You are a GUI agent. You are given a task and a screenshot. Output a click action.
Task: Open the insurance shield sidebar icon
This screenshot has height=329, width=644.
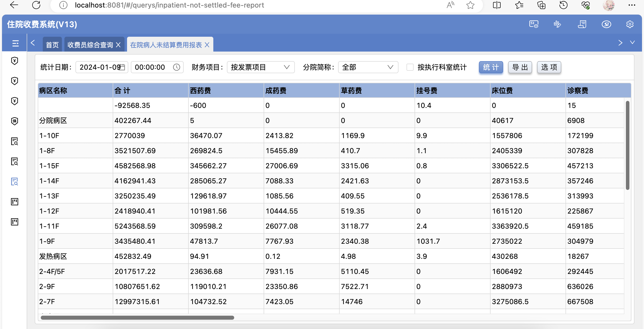[x=15, y=121]
